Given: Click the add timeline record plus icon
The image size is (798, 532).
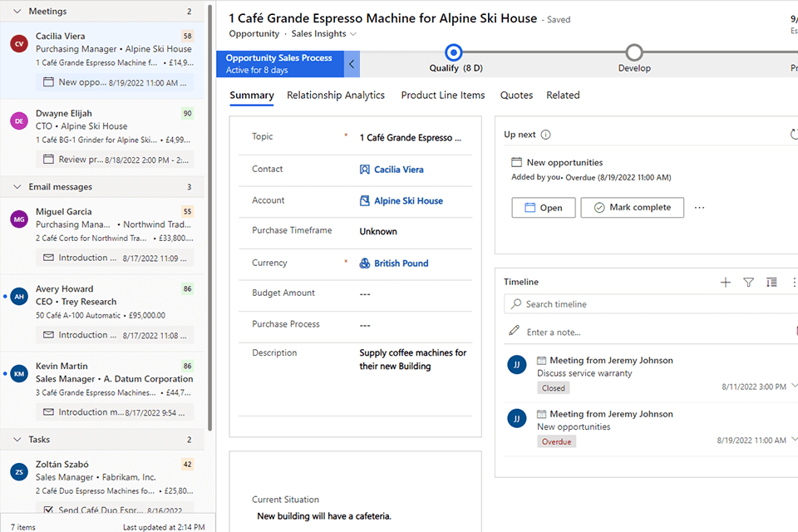Looking at the screenshot, I should click(725, 283).
